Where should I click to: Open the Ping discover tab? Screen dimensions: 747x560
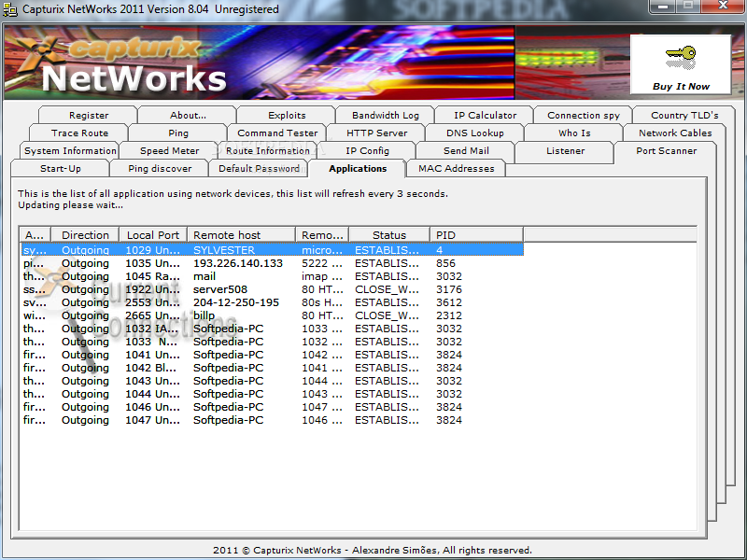click(x=160, y=168)
